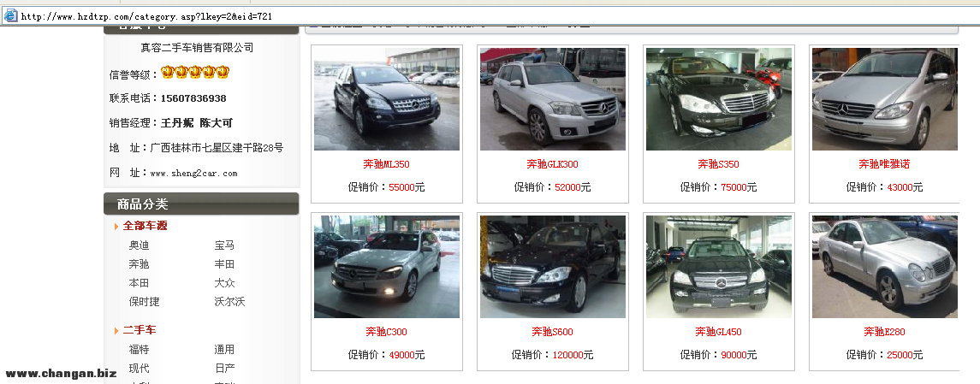
Task: Open the 奔驰C300 car photo
Action: 387,267
